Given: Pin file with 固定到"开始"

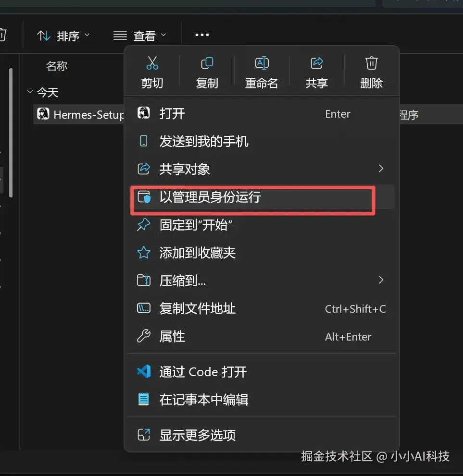Looking at the screenshot, I should pyautogui.click(x=262, y=225).
